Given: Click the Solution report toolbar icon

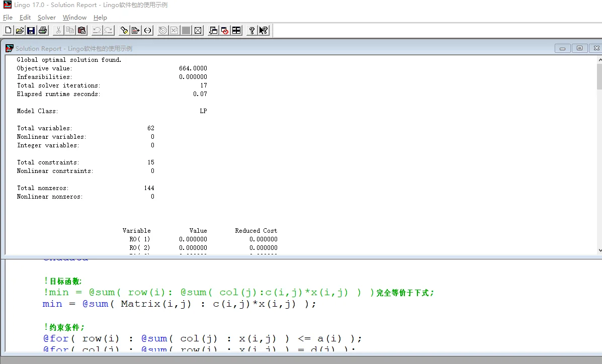Looking at the screenshot, I should click(x=175, y=30).
